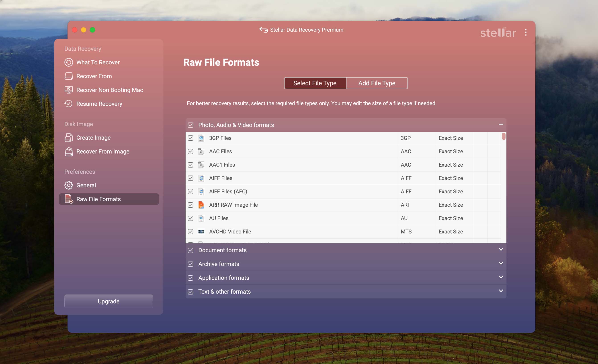Image resolution: width=598 pixels, height=364 pixels.
Task: Expand the Application formats chevron
Action: [x=501, y=277]
